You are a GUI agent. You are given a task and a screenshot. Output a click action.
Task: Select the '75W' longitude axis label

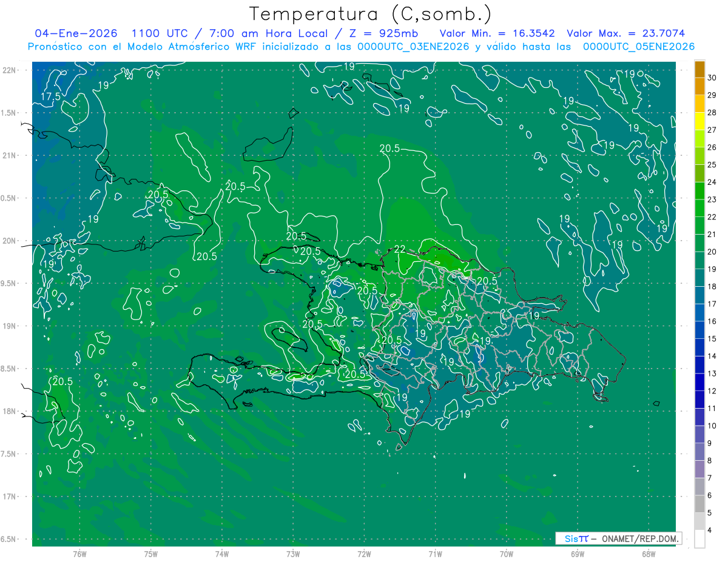pyautogui.click(x=151, y=554)
